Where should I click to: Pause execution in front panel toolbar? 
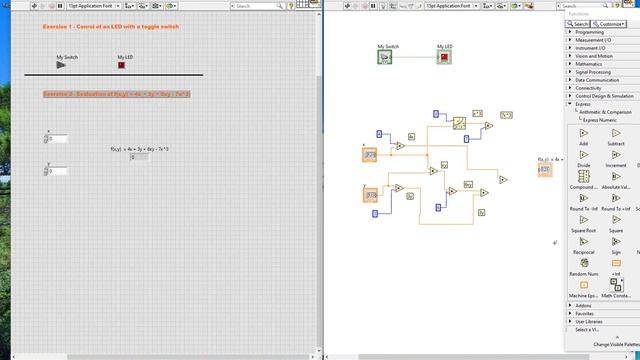click(x=60, y=6)
